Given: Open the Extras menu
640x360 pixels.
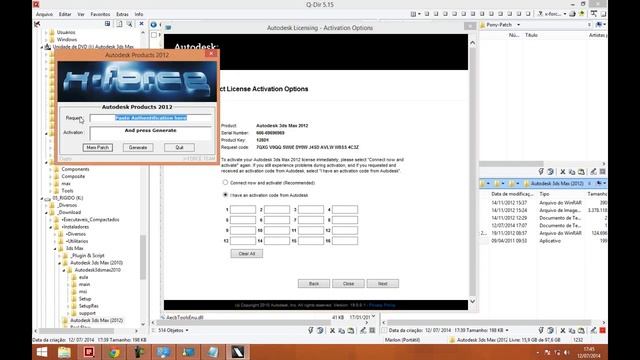Looking at the screenshot, I should (x=122, y=14).
